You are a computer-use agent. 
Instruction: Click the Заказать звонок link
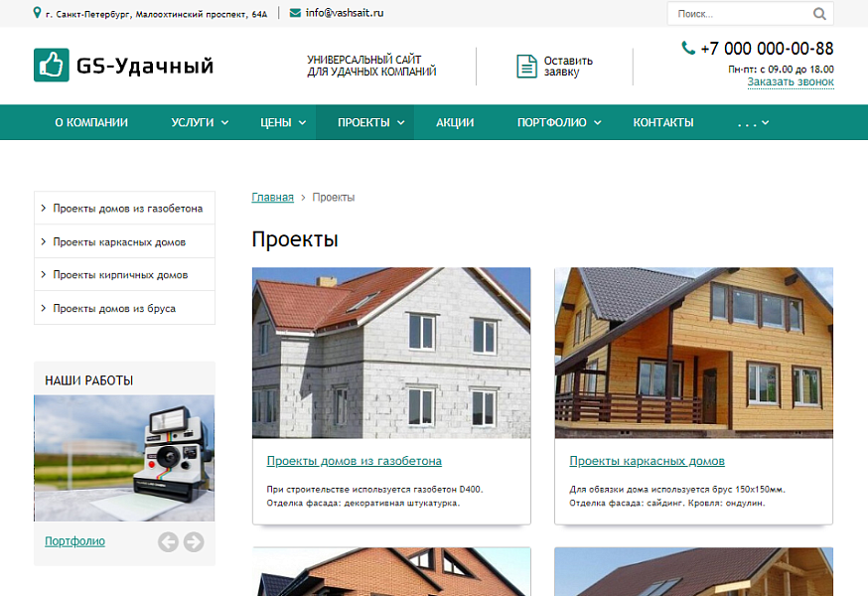[x=791, y=82]
